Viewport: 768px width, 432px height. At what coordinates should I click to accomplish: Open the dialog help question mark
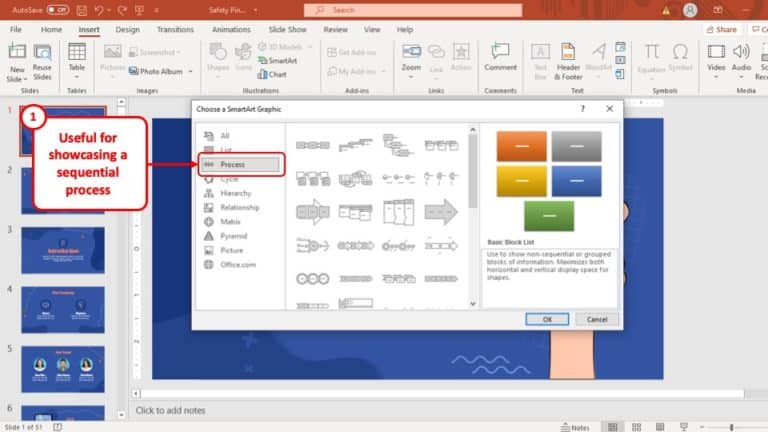(582, 109)
